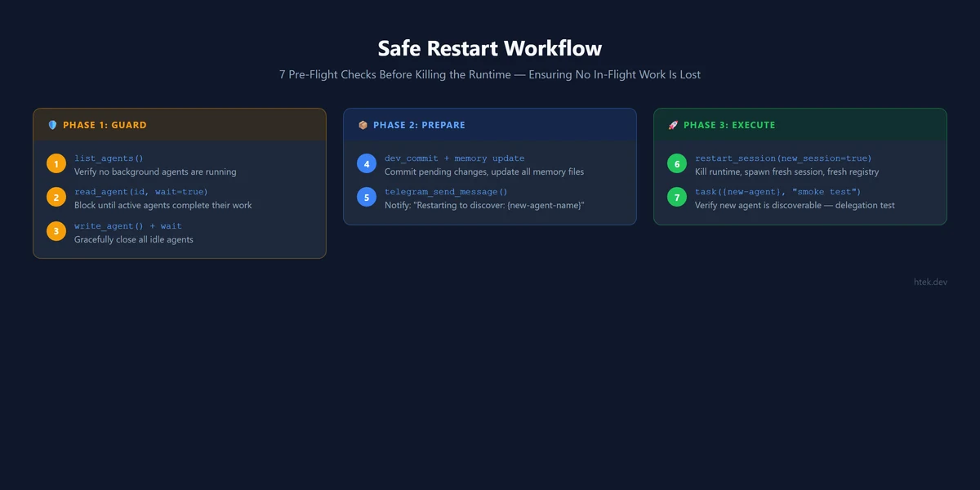This screenshot has height=490, width=980.
Task: Click the "PHASE 2: PREPARE" heading
Action: coord(419,125)
